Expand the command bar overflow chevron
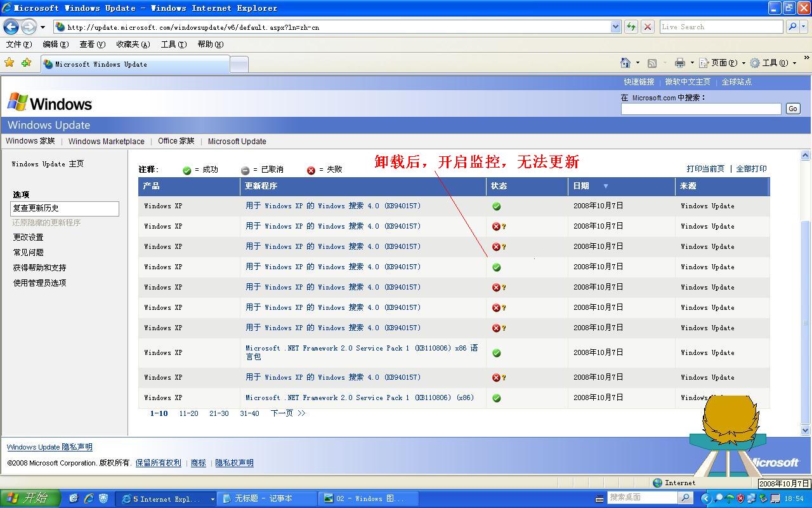Image resolution: width=812 pixels, height=508 pixels. (806, 58)
